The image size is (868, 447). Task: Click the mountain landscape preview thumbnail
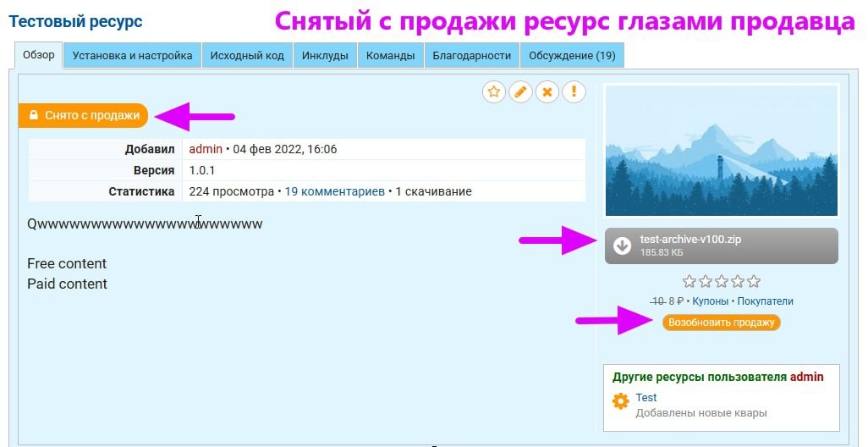pyautogui.click(x=722, y=151)
